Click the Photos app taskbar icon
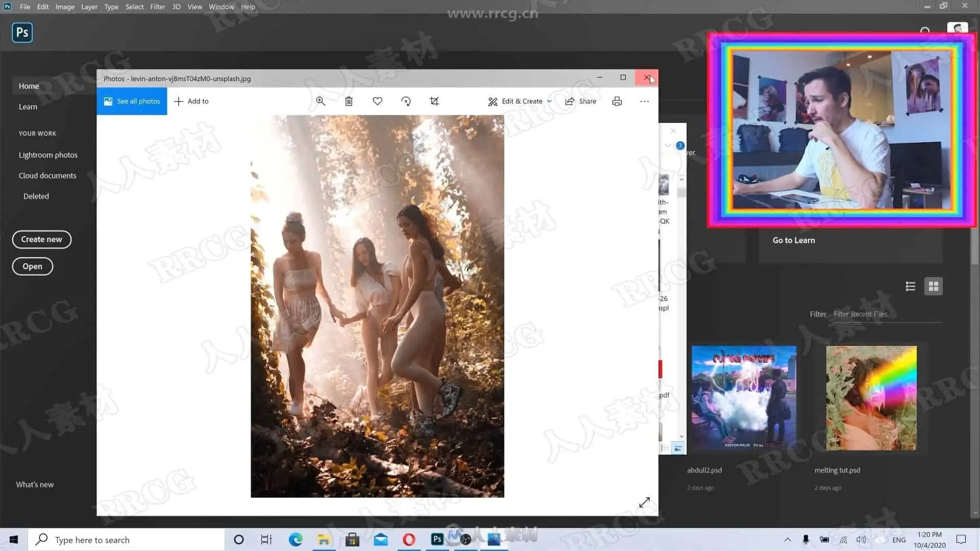The width and height of the screenshot is (980, 551). point(494,539)
